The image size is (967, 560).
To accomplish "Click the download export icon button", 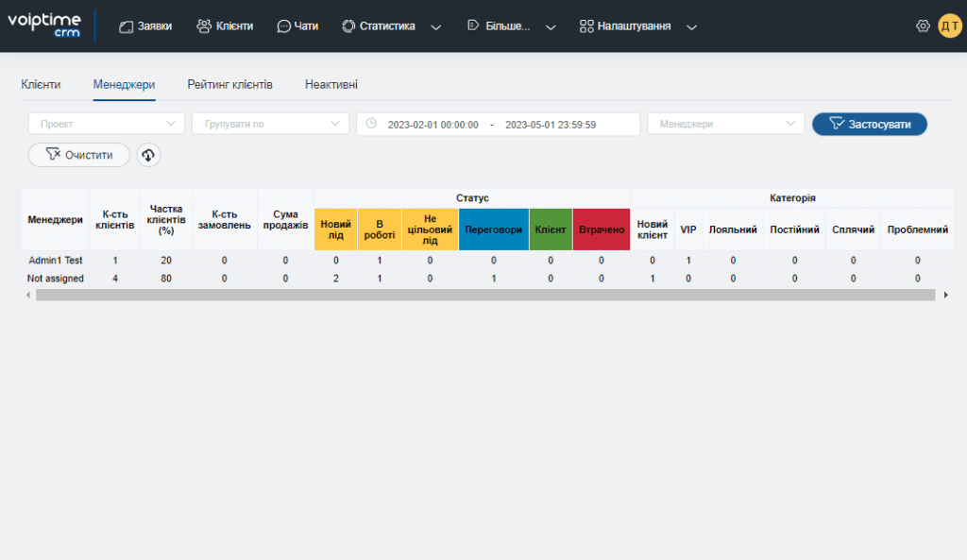I will pos(148,155).
